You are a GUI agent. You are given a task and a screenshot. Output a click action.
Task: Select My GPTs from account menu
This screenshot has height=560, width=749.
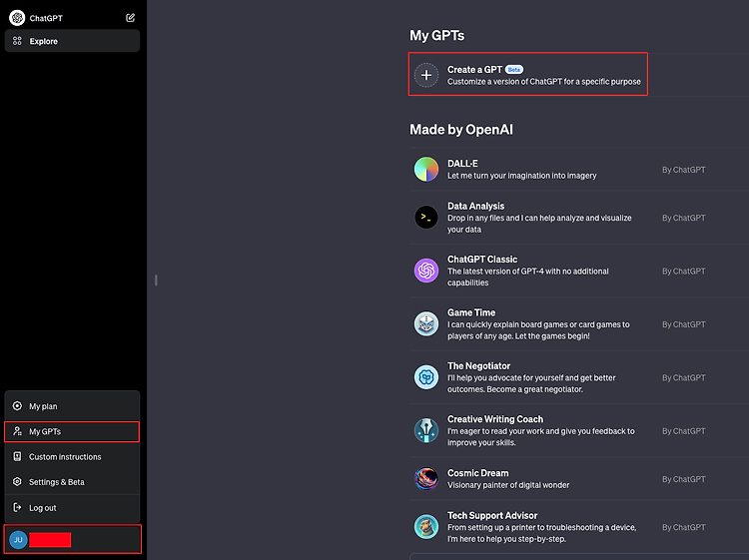(72, 431)
